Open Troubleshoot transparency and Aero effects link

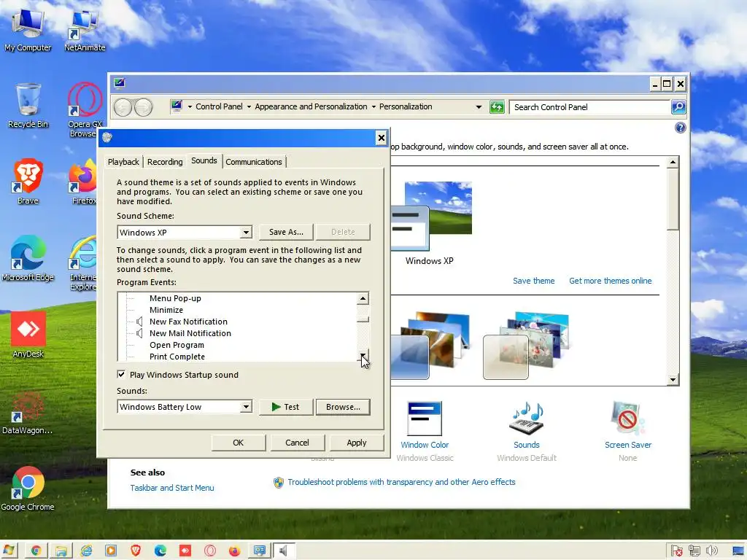[401, 482]
